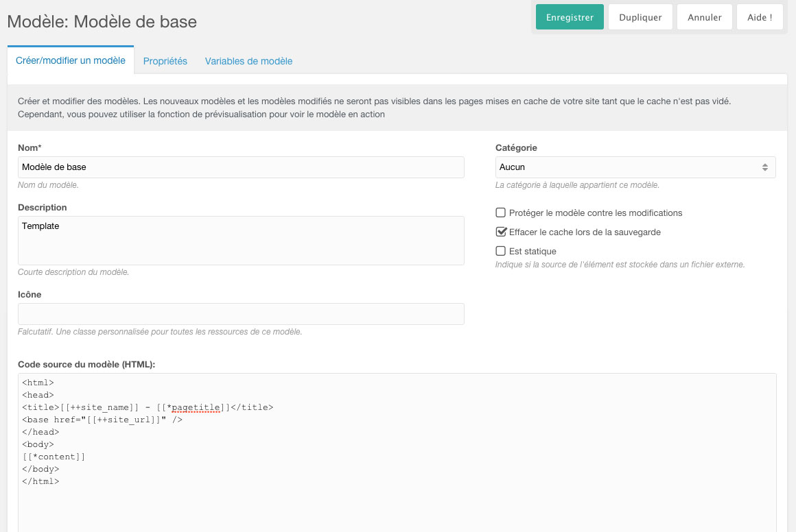The width and height of the screenshot is (796, 532).
Task: Cancel editing with Annuler button
Action: (x=704, y=17)
